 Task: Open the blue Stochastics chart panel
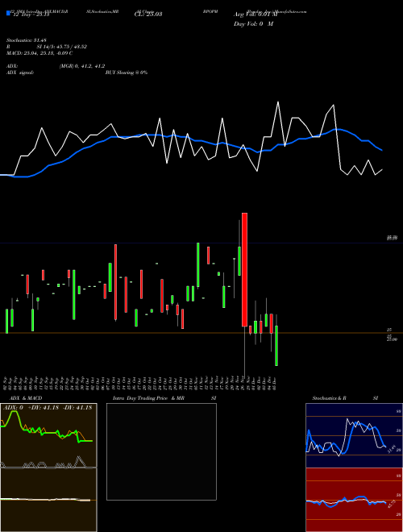tap(354, 435)
